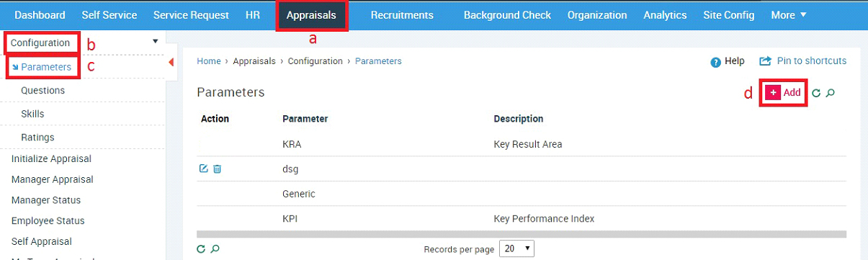Switch to the Analytics tab
Image resolution: width=868 pixels, height=260 pixels.
[665, 14]
